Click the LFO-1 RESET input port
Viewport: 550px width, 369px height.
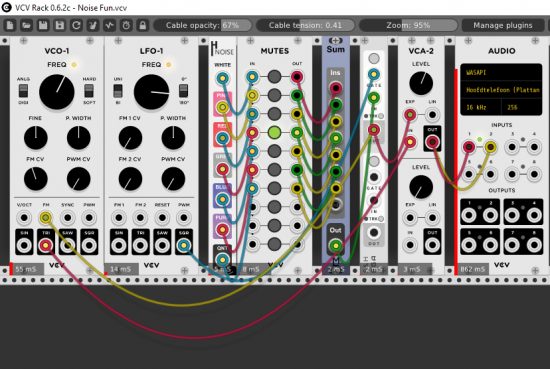coord(162,218)
